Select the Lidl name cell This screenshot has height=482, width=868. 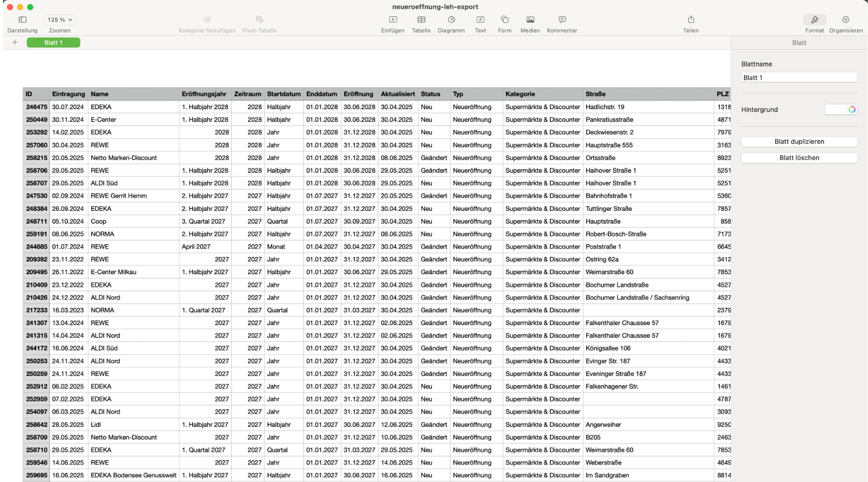(134, 425)
